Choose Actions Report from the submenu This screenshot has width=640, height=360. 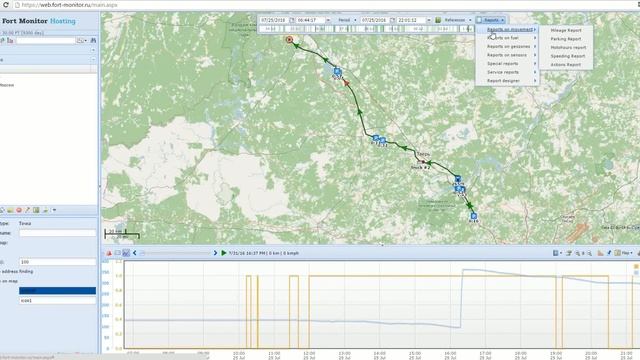566,64
